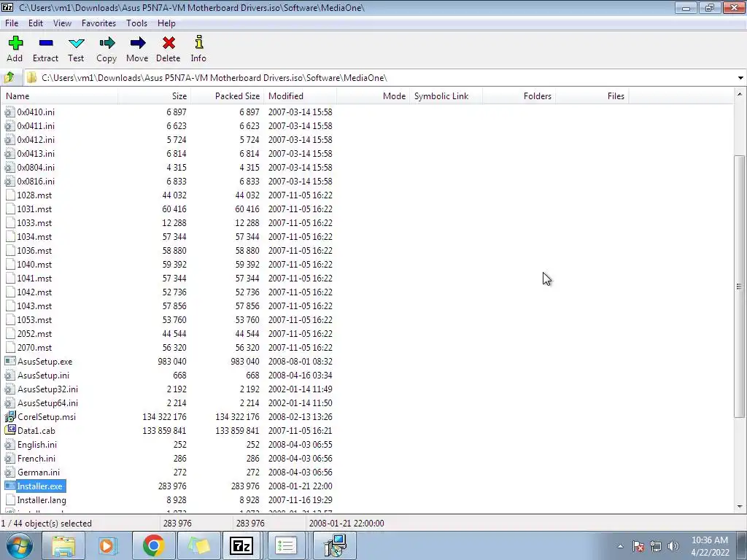The width and height of the screenshot is (747, 560).
Task: Select the file French.ini
Action: coord(36,458)
